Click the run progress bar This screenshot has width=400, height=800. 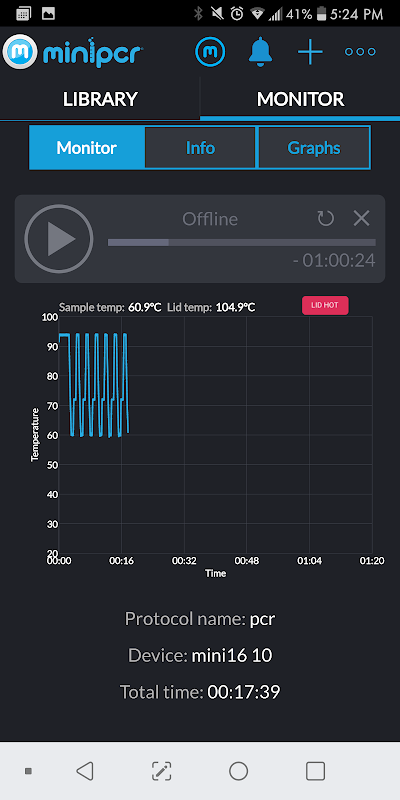pyautogui.click(x=242, y=242)
